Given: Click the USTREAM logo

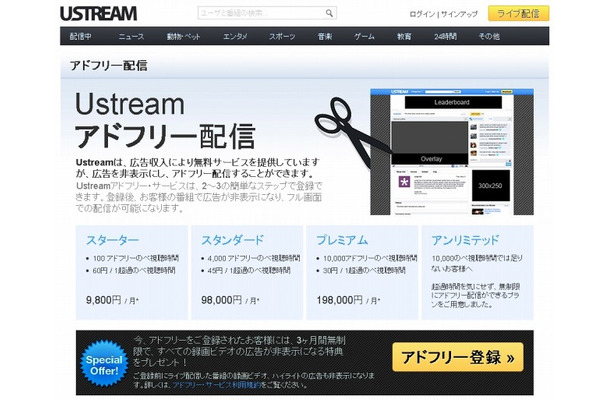Looking at the screenshot, I should [x=98, y=14].
